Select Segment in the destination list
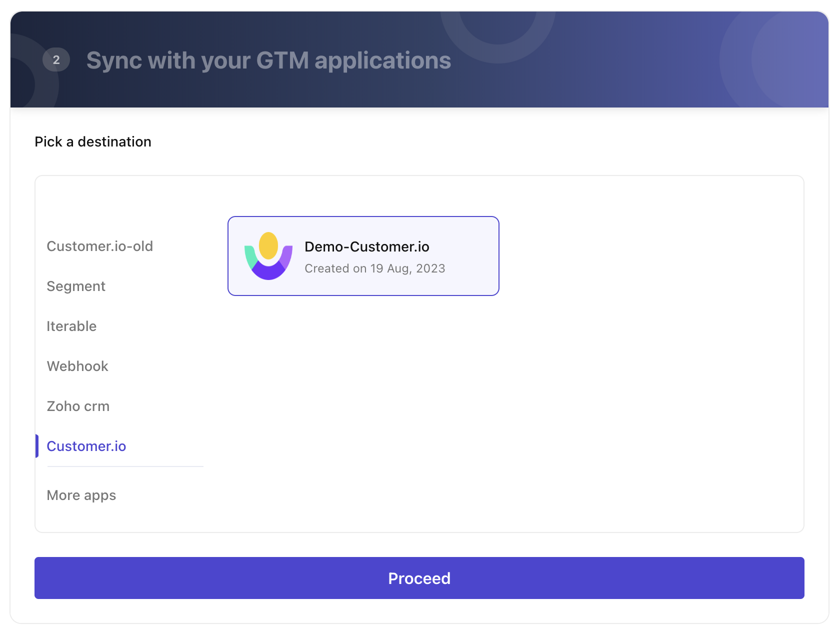 click(x=76, y=286)
